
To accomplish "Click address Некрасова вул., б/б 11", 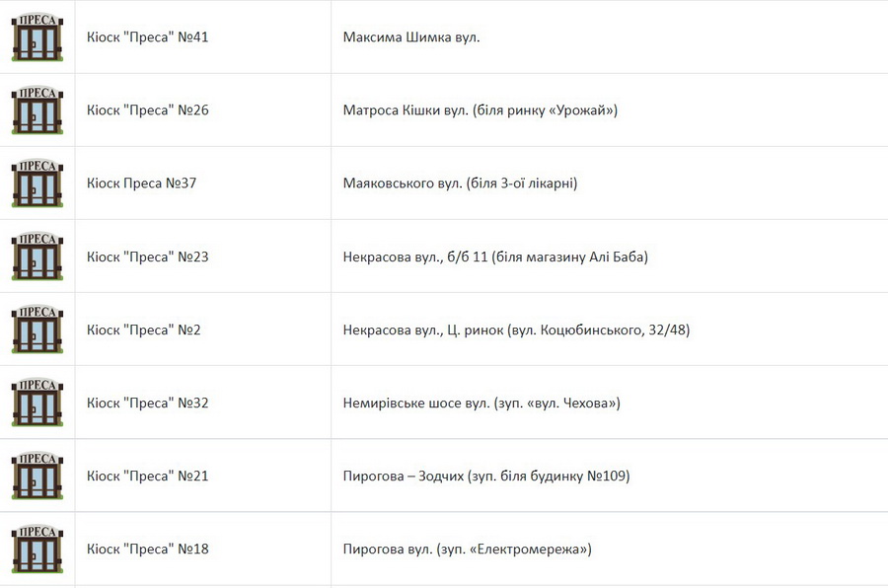I will point(495,257).
